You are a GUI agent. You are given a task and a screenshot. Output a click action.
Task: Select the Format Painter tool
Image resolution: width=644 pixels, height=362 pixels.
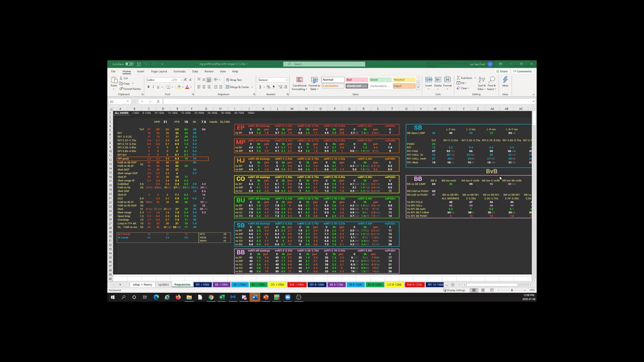[130, 89]
